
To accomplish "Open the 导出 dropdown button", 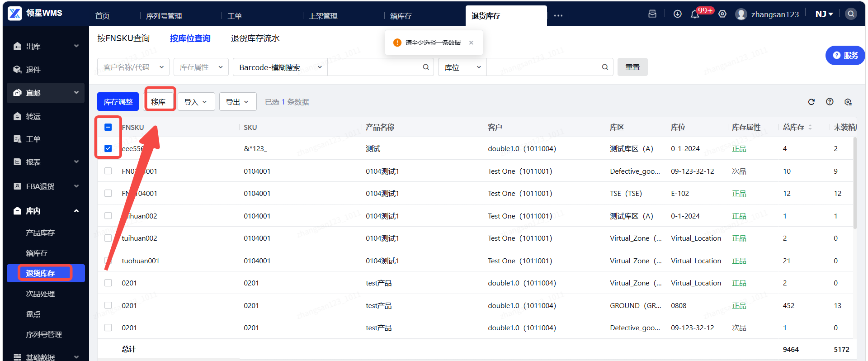I will pos(238,102).
